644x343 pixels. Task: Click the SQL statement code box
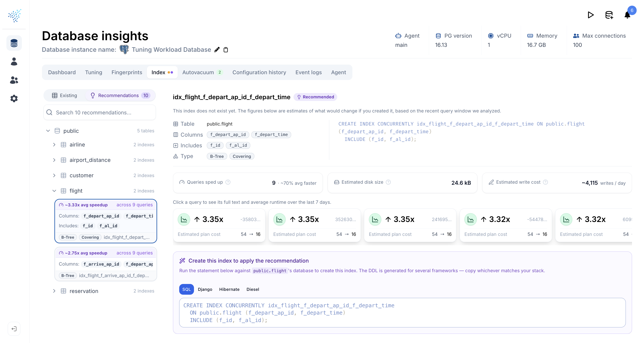[402, 313]
